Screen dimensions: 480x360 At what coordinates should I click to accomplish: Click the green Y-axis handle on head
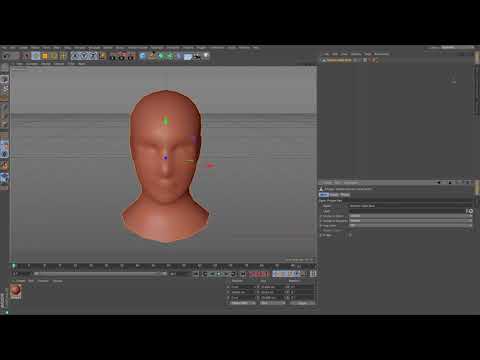pyautogui.click(x=166, y=120)
